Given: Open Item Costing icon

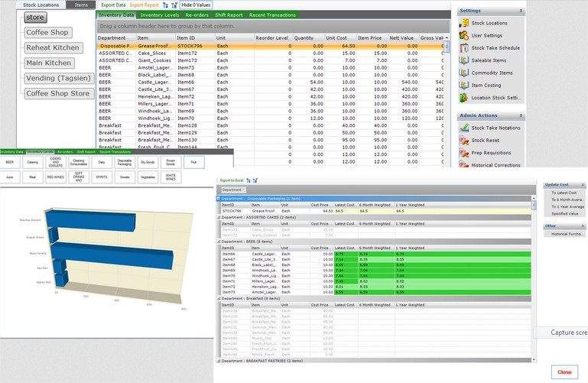Looking at the screenshot, I should click(464, 85).
